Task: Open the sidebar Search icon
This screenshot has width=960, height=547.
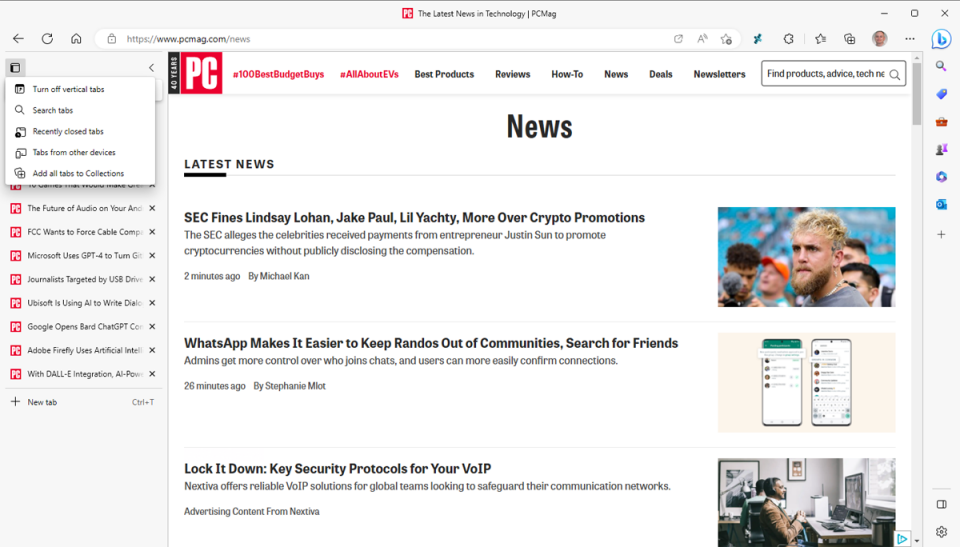Action: click(x=941, y=66)
